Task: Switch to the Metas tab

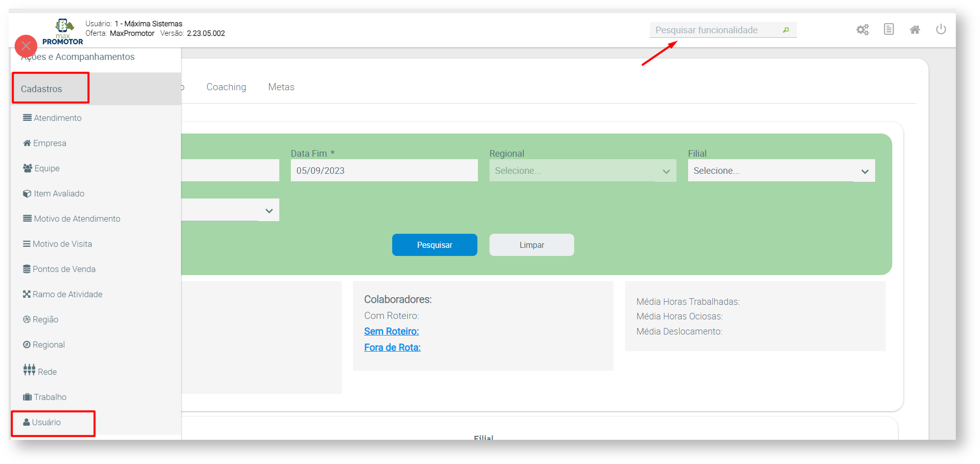Action: (x=281, y=87)
